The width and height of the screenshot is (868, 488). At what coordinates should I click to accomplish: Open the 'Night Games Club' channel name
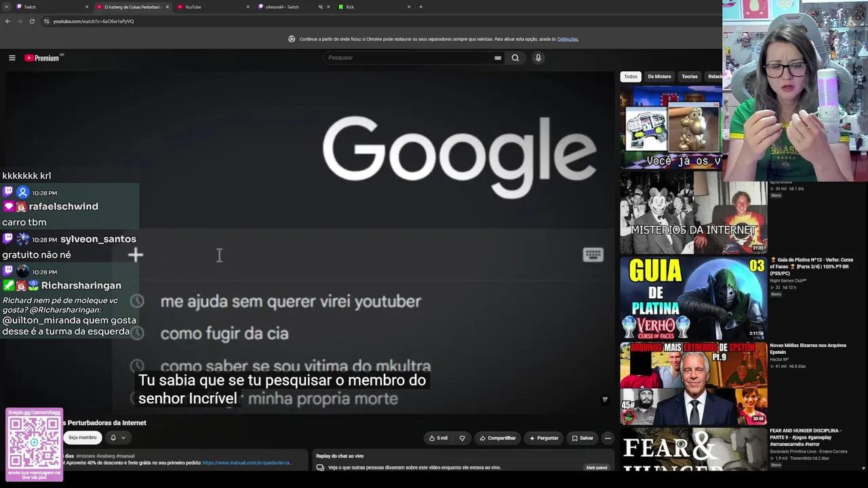[788, 281]
